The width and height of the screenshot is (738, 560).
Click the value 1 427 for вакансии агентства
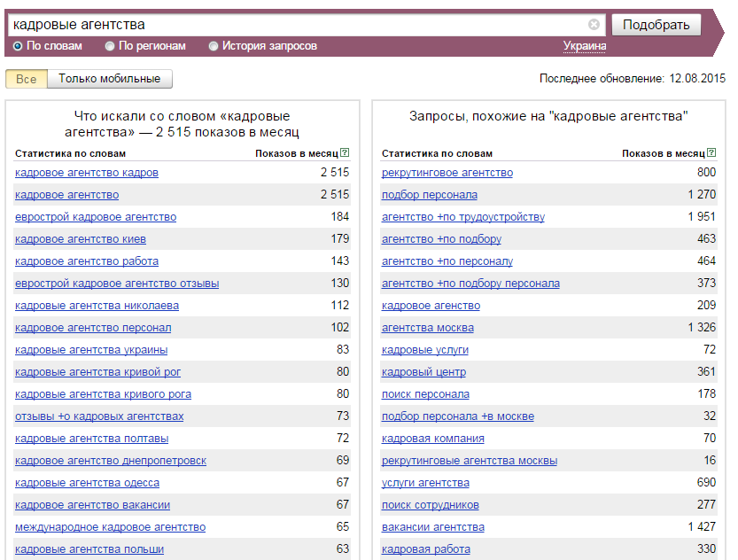coord(702,526)
